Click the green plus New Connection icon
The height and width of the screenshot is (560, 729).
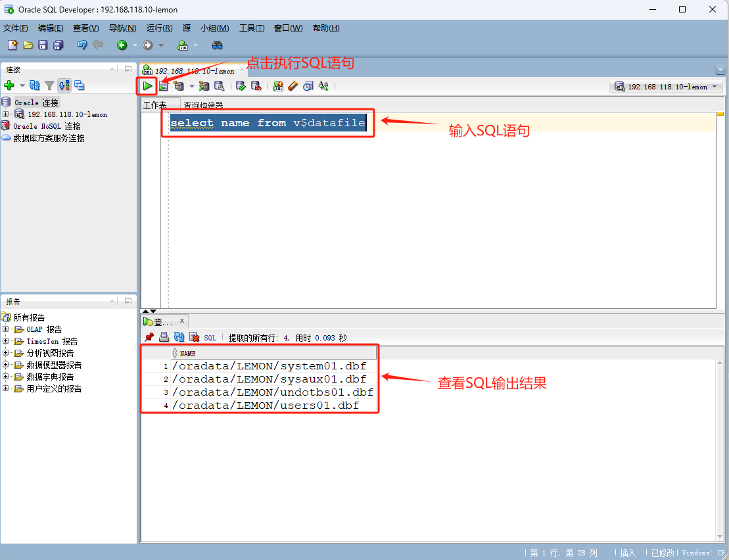point(9,85)
